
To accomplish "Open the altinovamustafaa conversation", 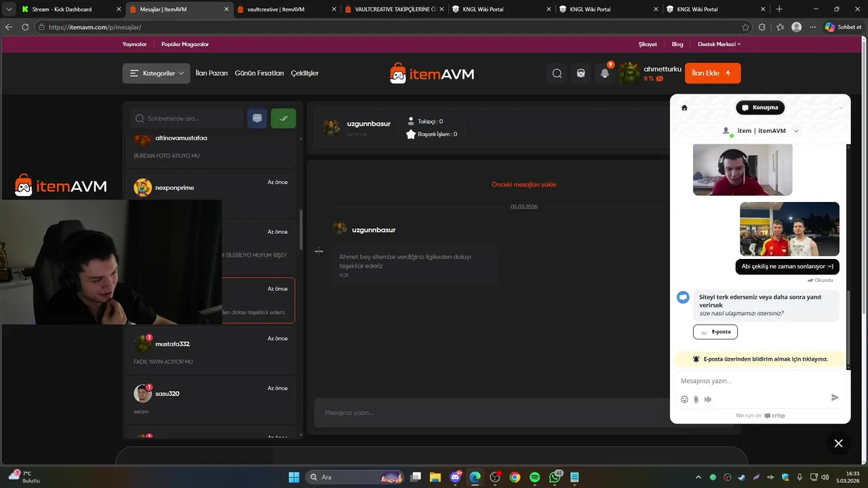I will point(210,149).
